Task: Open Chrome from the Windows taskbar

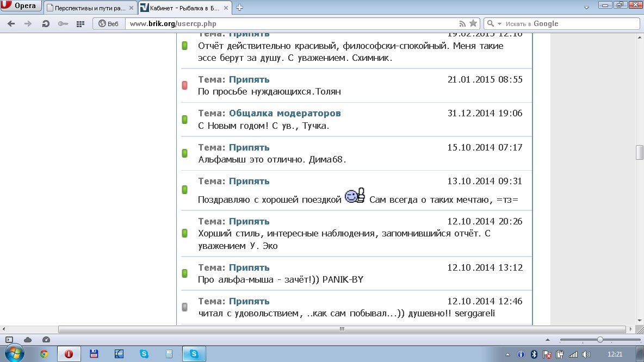Action: coord(44,354)
